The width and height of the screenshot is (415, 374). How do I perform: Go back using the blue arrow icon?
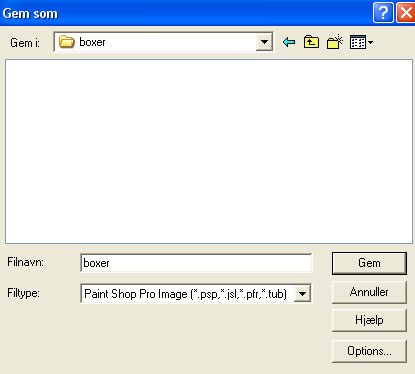point(289,42)
